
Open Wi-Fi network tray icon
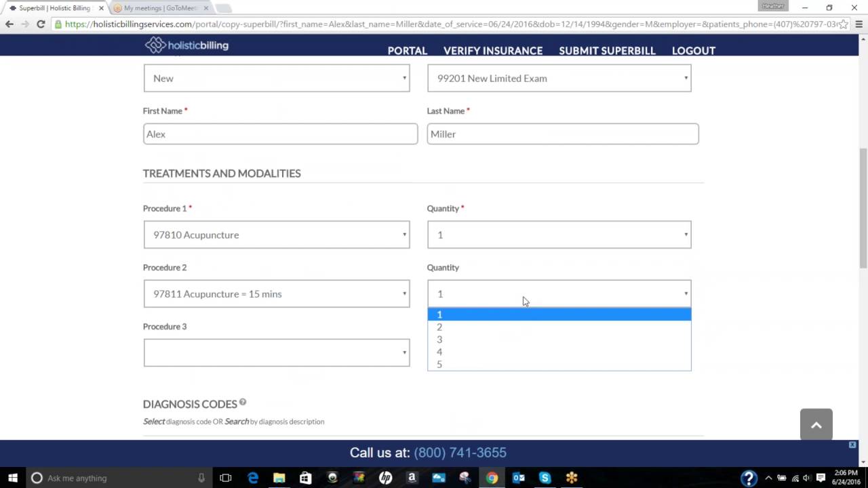point(795,478)
